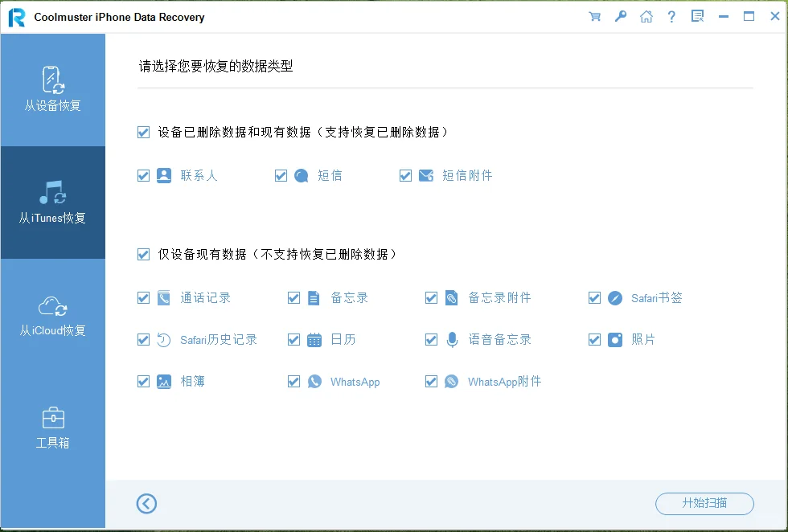Uncheck the 设备已删除数据和现有数据 master checkbox

[143, 132]
